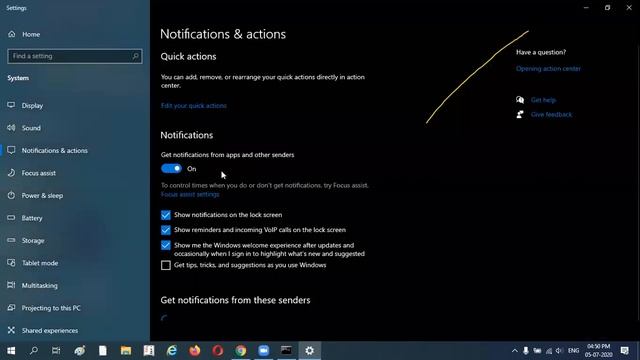Click Edit your quick actions link
Viewport: 640px width, 360px height.
tap(193, 105)
